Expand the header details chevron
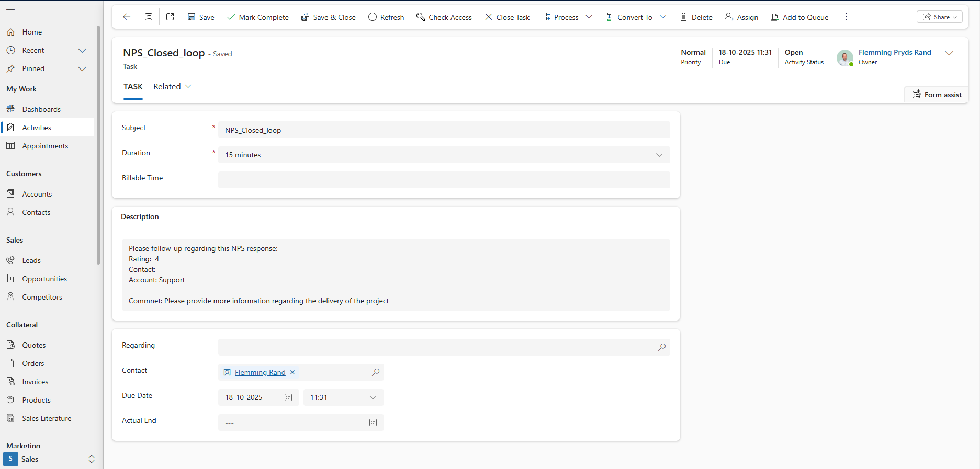 click(x=949, y=53)
